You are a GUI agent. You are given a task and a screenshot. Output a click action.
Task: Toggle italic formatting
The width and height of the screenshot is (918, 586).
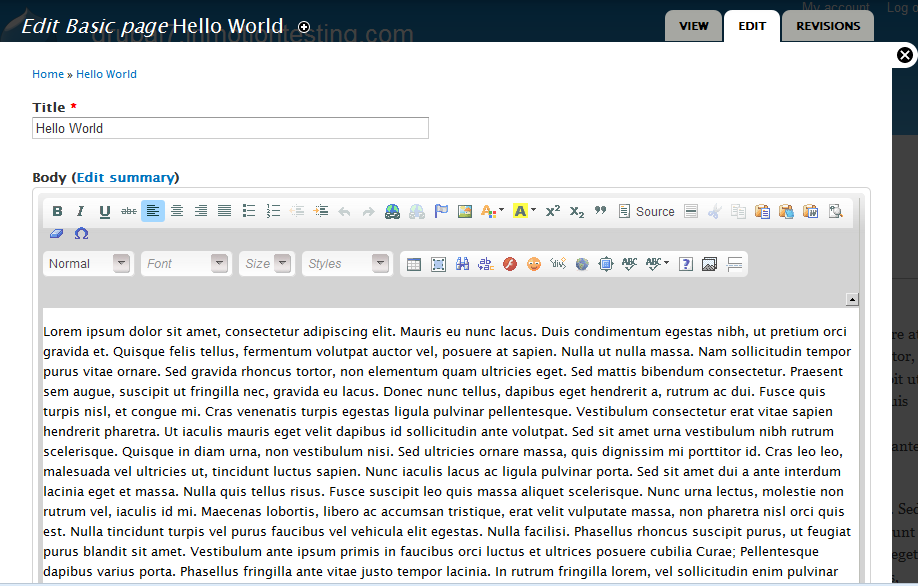coord(81,211)
